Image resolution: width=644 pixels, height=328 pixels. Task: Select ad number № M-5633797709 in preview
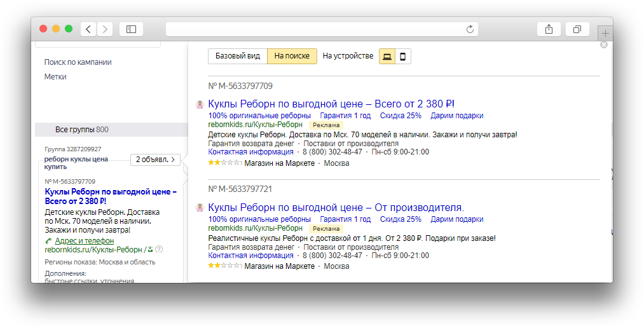pos(240,86)
